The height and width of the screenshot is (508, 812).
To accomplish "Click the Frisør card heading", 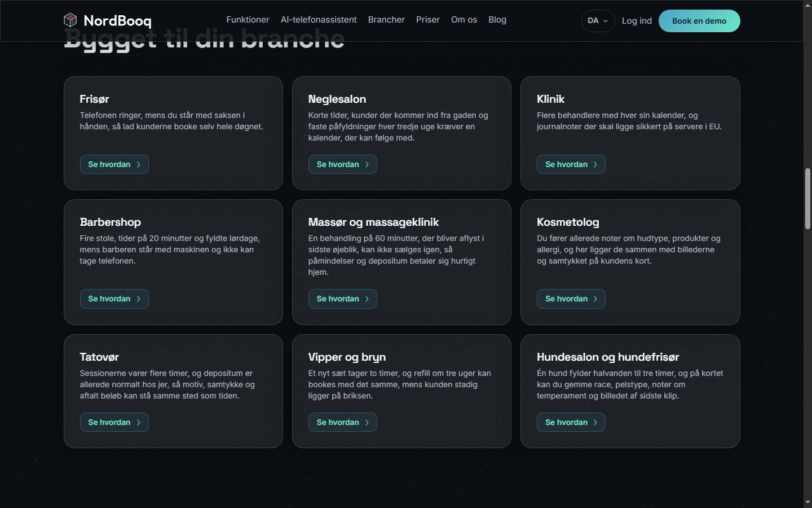I will (94, 99).
